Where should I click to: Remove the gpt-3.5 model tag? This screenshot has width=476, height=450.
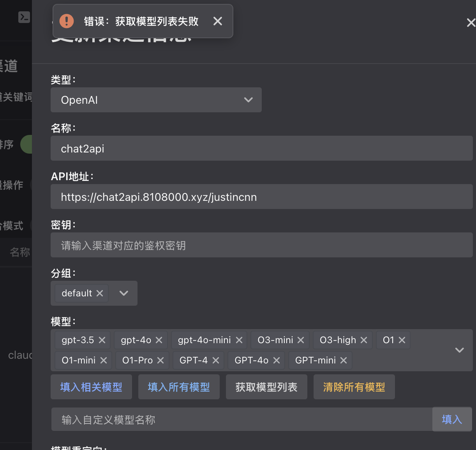tap(102, 340)
